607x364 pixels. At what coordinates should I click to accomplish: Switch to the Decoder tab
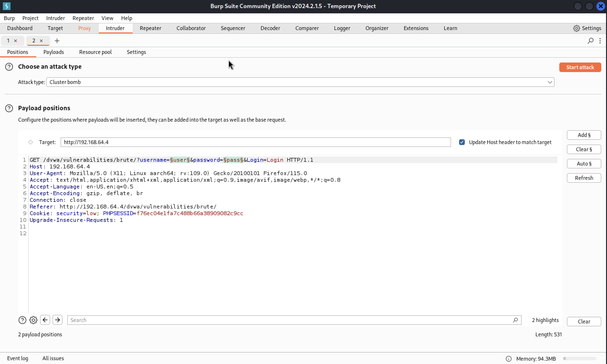pos(270,28)
